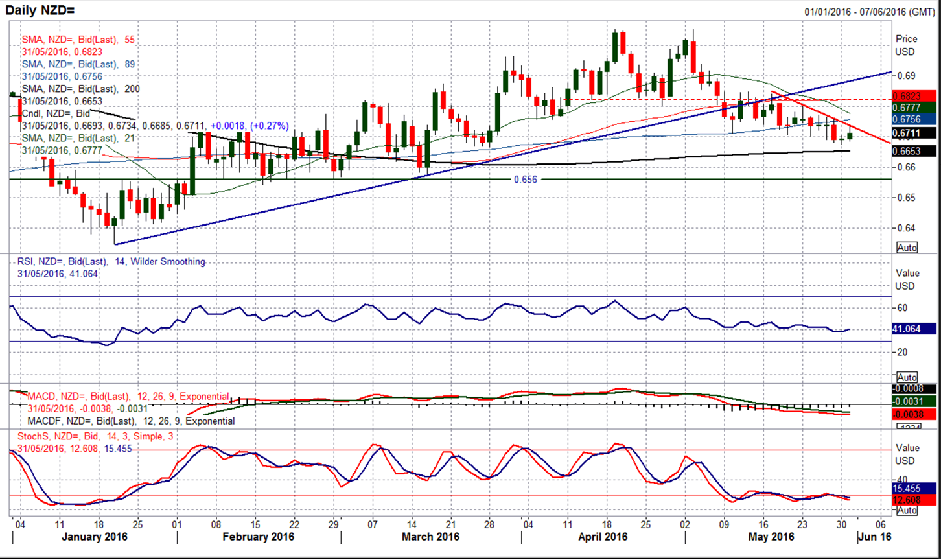Select the RSI Wilder Smoothing legend
941x560 pixels.
111,262
